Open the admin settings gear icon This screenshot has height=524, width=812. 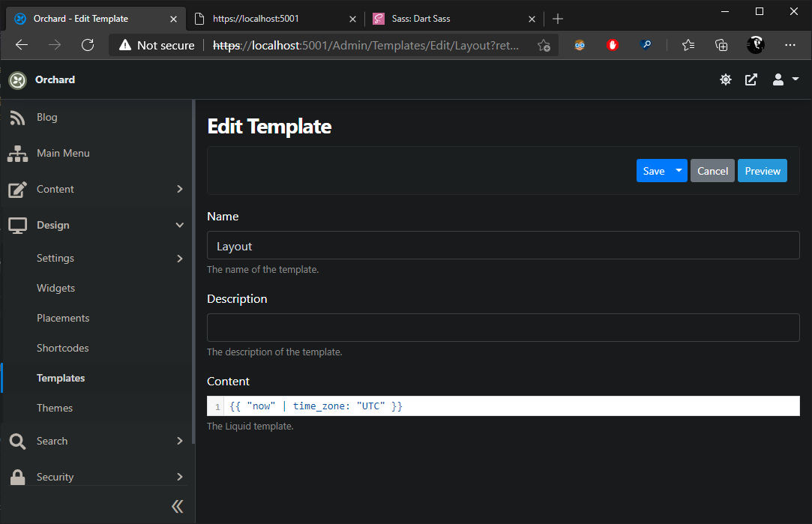pos(725,79)
